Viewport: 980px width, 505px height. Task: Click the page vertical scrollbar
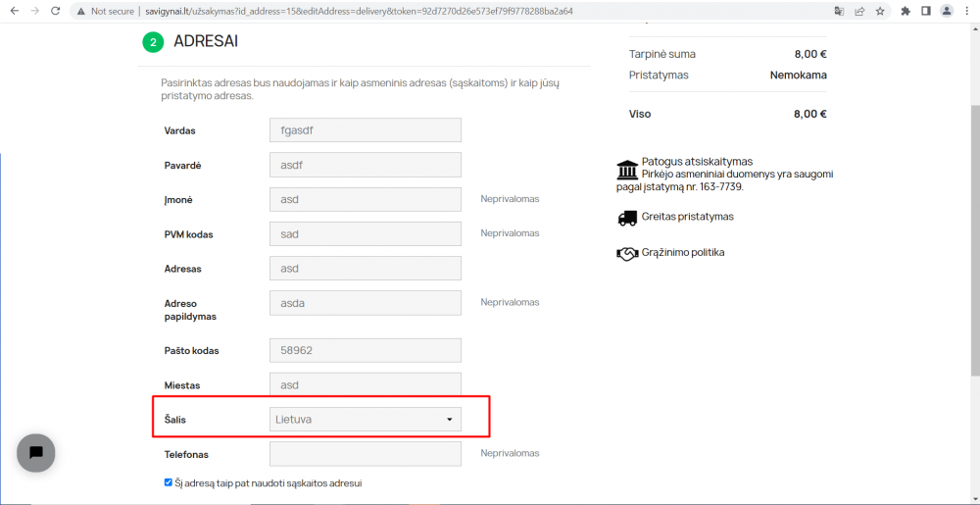[975, 240]
